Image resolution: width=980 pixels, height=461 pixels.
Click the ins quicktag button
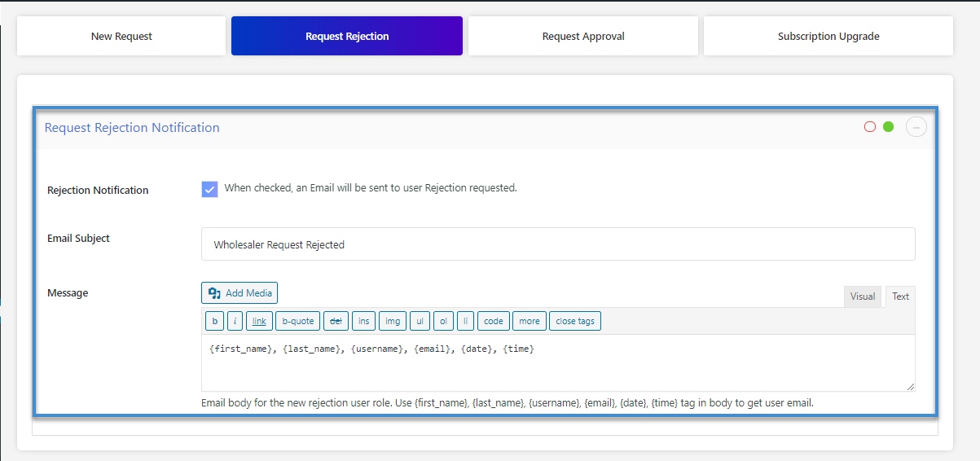tap(363, 321)
